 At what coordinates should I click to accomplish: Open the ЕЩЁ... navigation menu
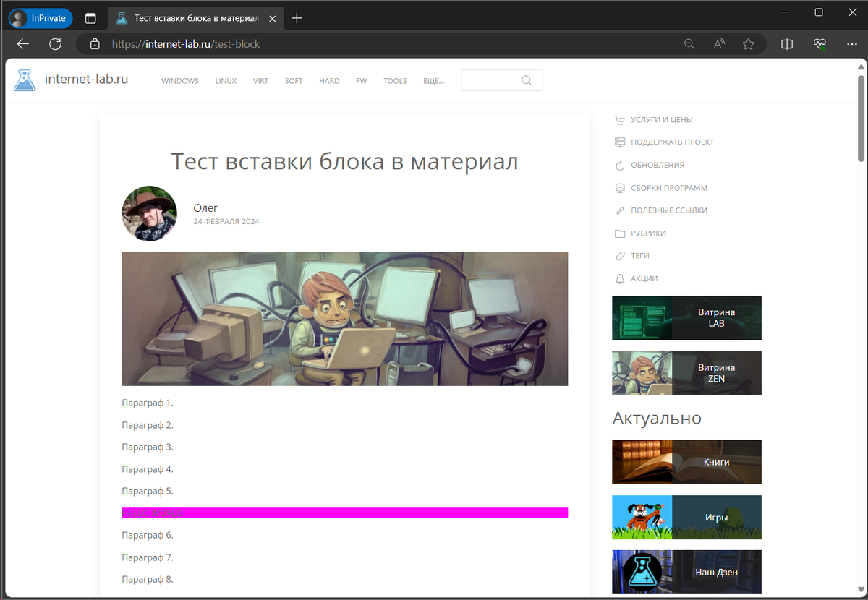point(433,81)
